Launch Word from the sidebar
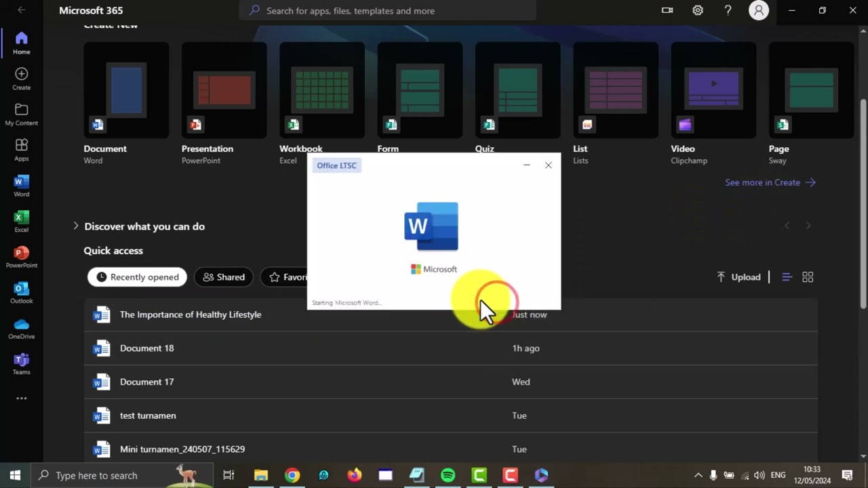 (x=21, y=186)
